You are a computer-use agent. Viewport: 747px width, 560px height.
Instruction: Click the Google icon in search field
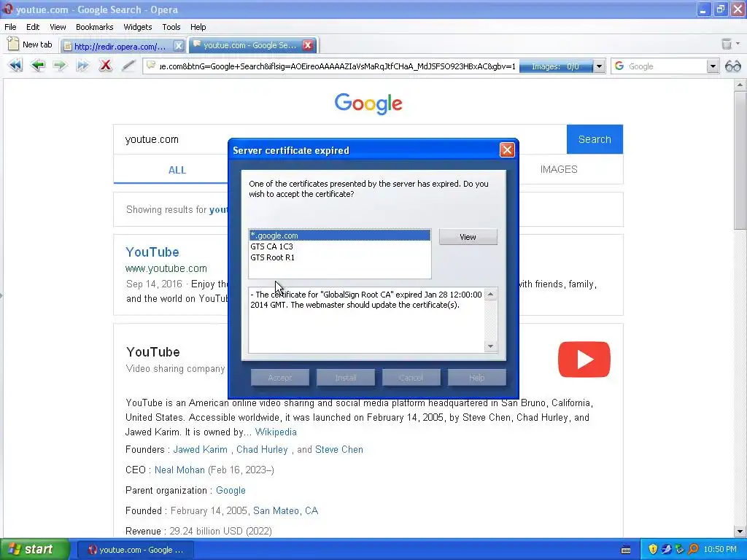619,66
